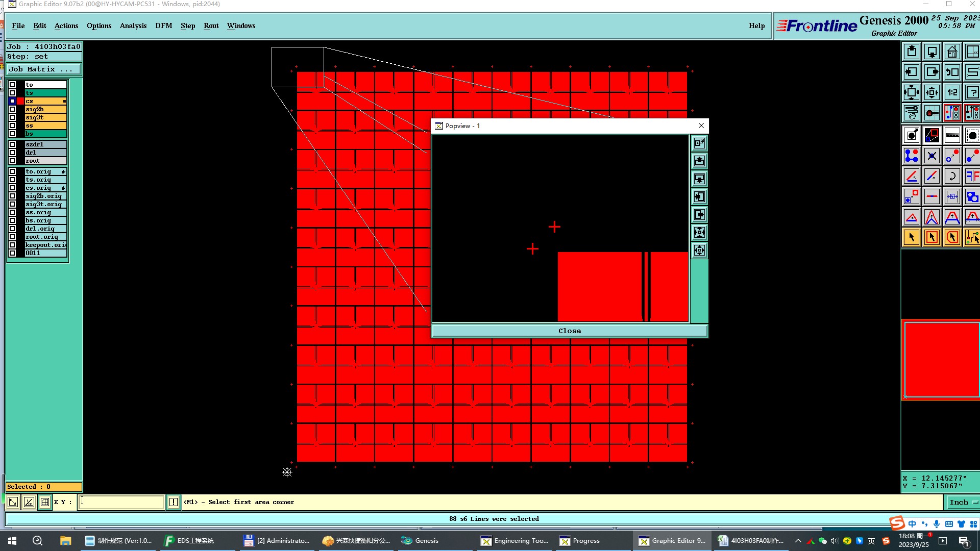Select the rotate feature tool icon
Image resolution: width=980 pixels, height=551 pixels.
(x=952, y=176)
